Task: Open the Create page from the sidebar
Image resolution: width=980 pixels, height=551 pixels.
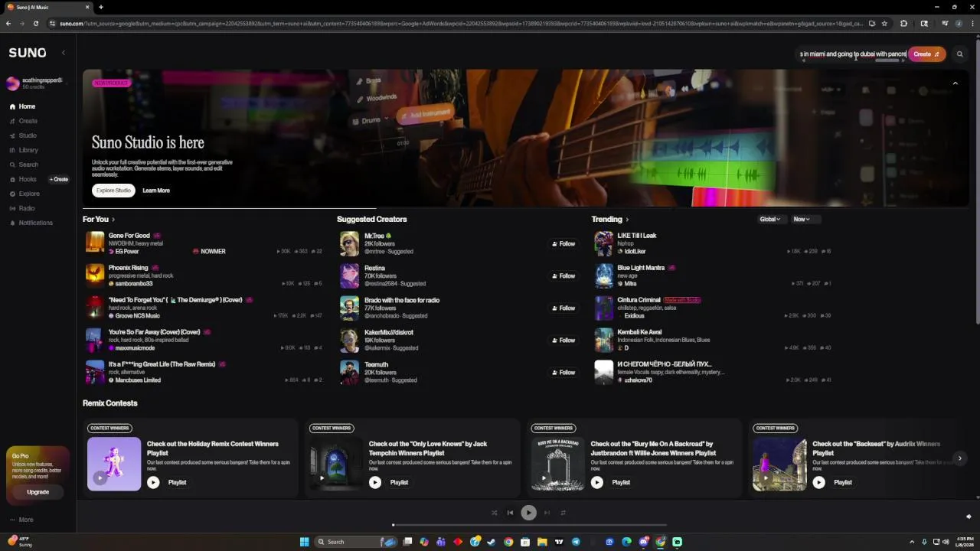Action: [x=23, y=121]
